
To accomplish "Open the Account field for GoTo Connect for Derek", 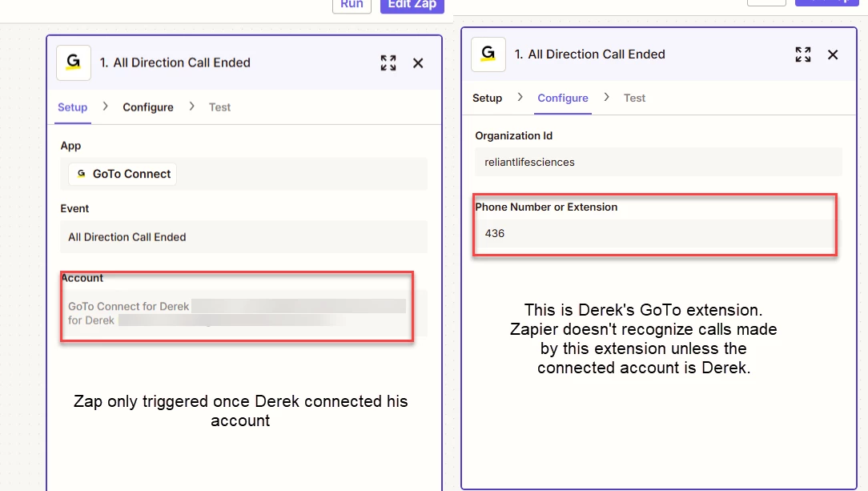I will (x=243, y=312).
